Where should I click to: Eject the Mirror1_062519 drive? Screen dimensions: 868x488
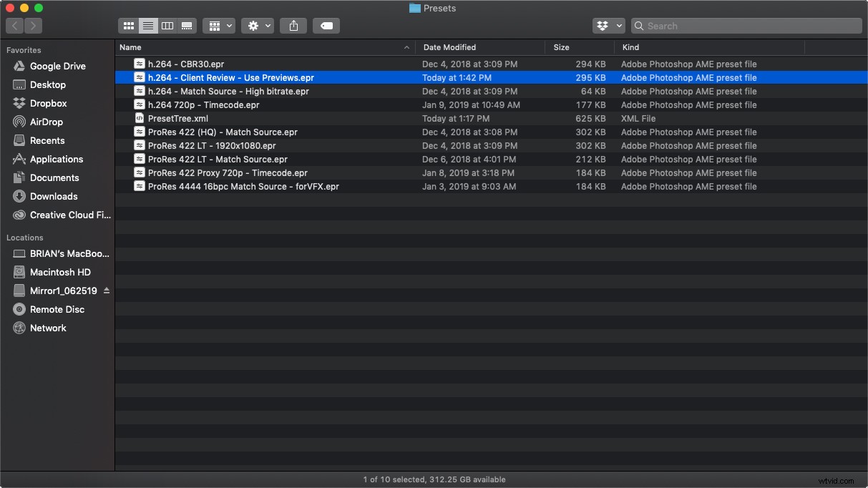click(x=107, y=291)
